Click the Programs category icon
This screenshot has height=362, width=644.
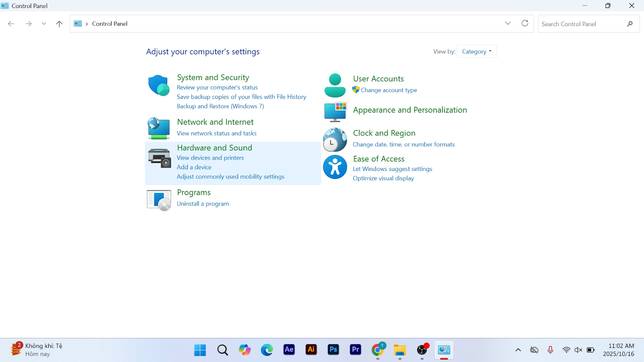click(159, 200)
